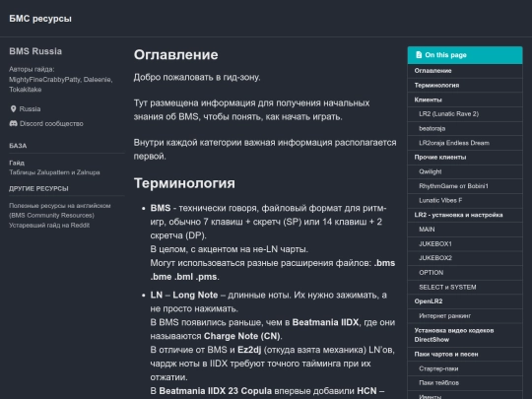The width and height of the screenshot is (532, 399).
Task: Go to beatoraja section in contents
Action: [x=465, y=129]
